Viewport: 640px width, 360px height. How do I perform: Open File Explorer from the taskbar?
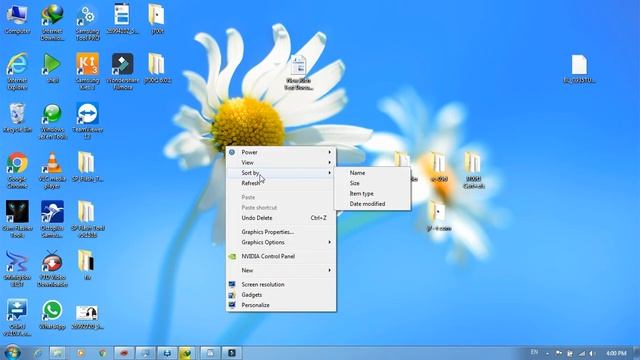click(x=58, y=353)
